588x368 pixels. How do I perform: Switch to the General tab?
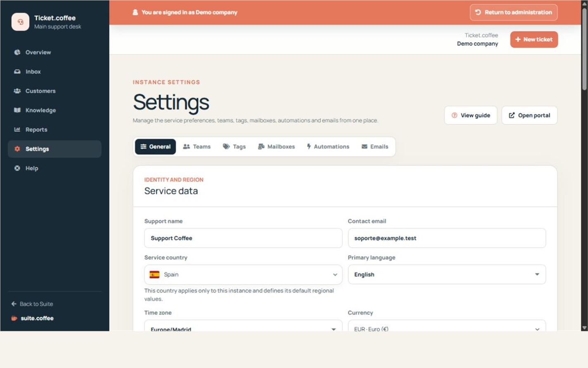[156, 147]
